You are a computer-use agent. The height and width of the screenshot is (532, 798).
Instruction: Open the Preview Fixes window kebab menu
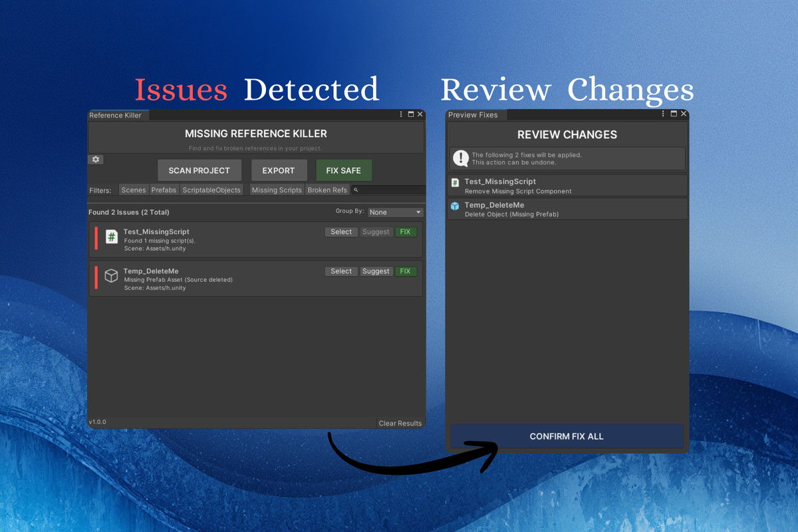coord(664,114)
